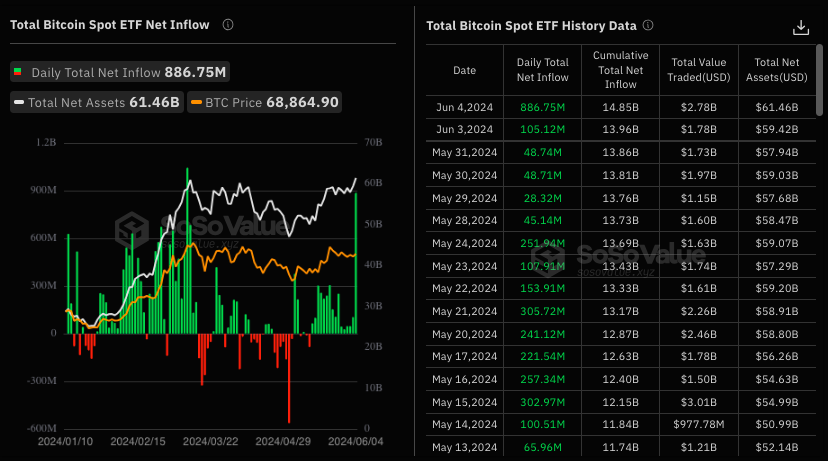
Task: Select the Date column header
Action: tap(465, 71)
